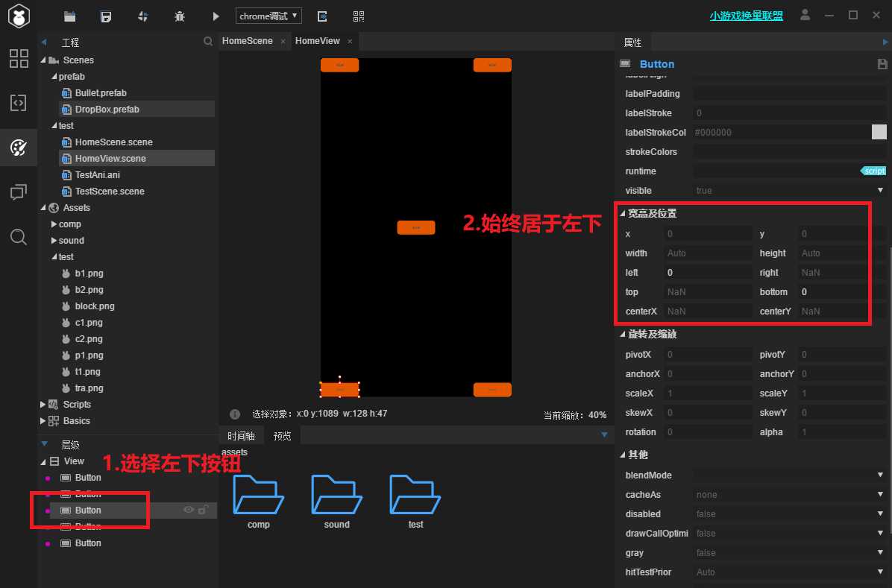Click the user account icon

click(x=805, y=15)
